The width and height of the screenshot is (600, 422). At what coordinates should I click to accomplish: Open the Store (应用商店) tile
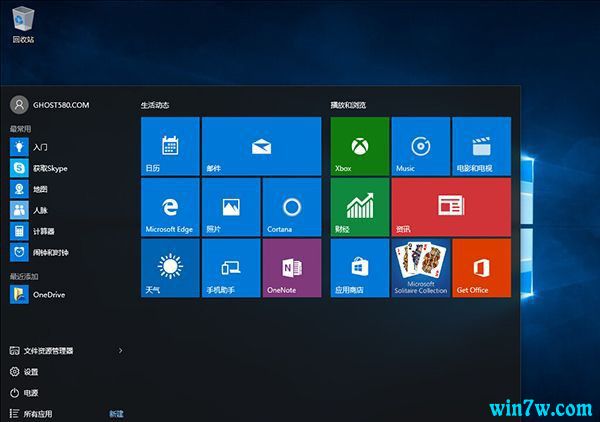[x=360, y=268]
